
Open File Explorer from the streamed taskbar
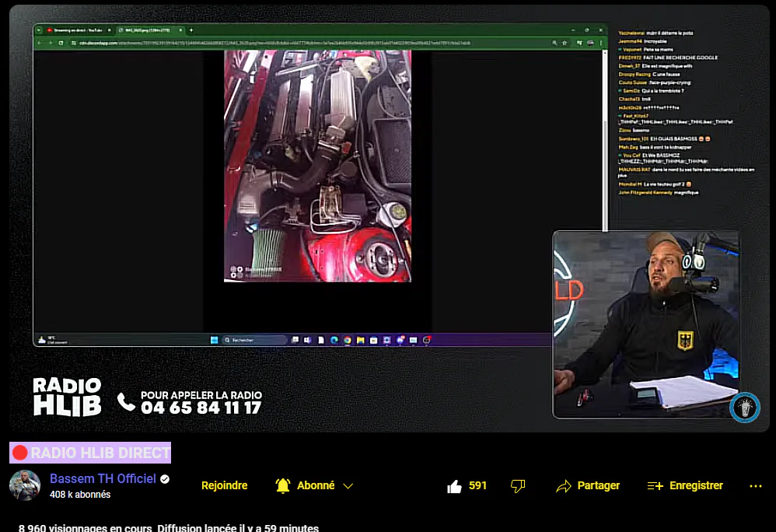[x=361, y=340]
